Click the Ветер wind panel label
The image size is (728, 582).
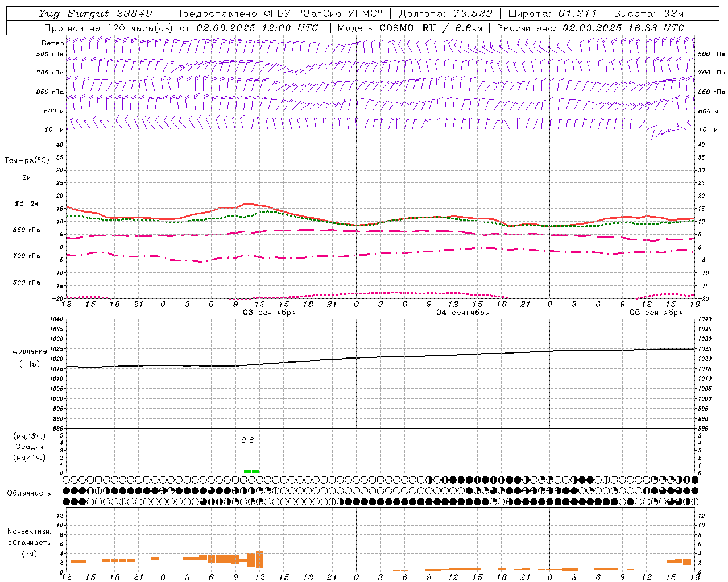pyautogui.click(x=52, y=43)
